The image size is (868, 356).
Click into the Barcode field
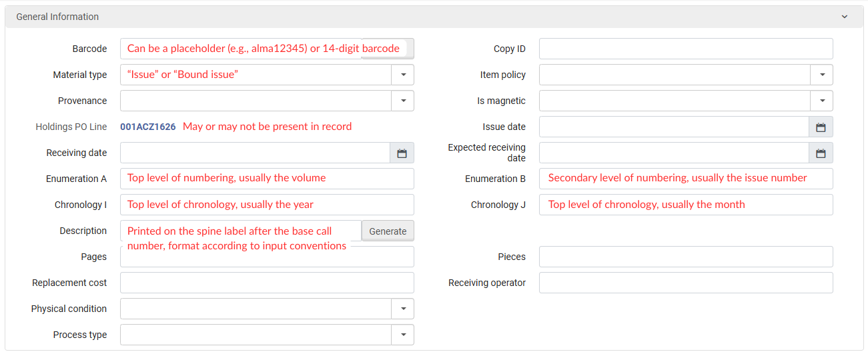pyautogui.click(x=240, y=49)
